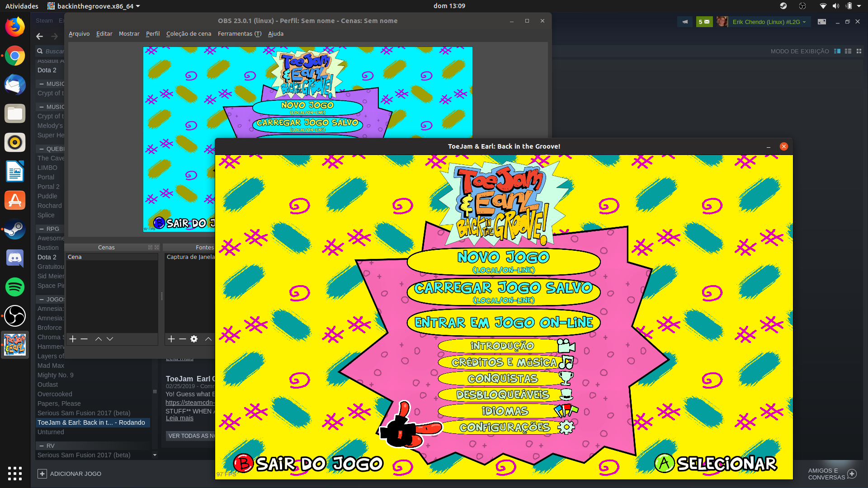Switch Steam library to grid view
The height and width of the screenshot is (488, 868).
click(859, 51)
